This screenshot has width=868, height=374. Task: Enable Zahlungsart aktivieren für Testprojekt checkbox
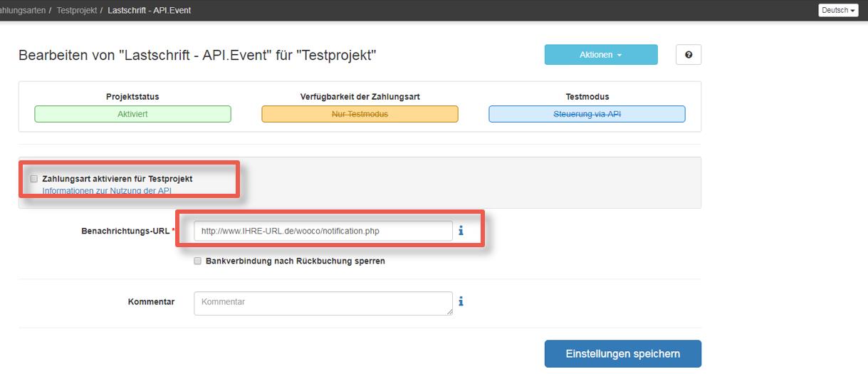(33, 179)
